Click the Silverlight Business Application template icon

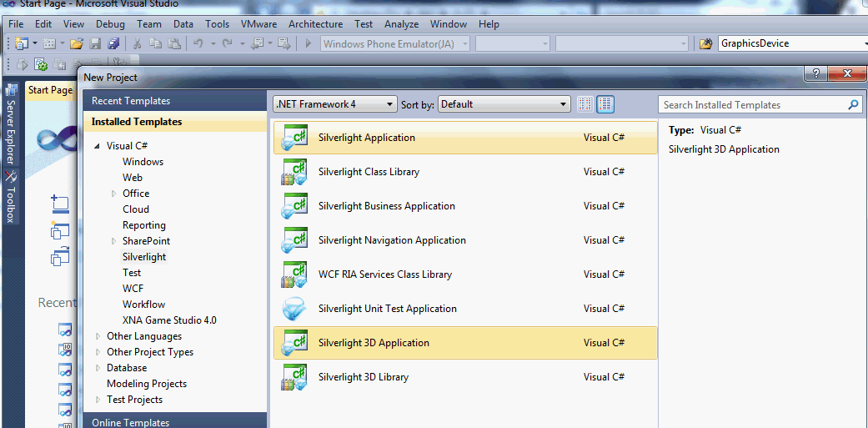pos(294,206)
